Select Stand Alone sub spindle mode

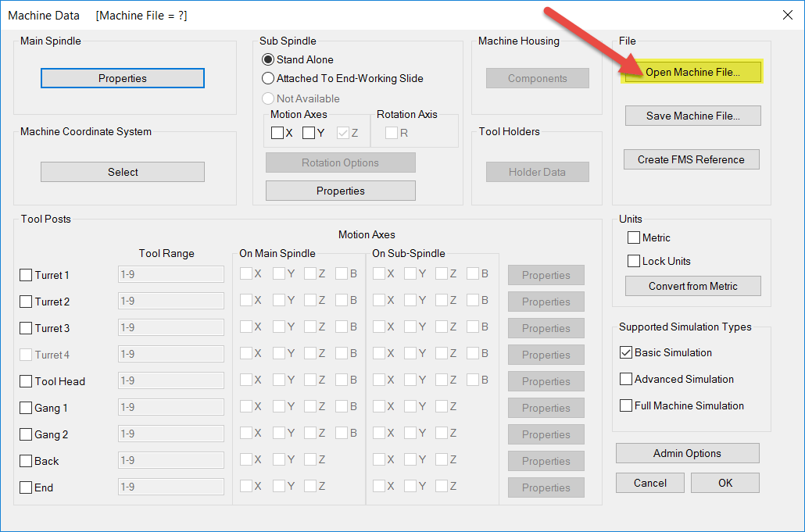click(x=268, y=59)
